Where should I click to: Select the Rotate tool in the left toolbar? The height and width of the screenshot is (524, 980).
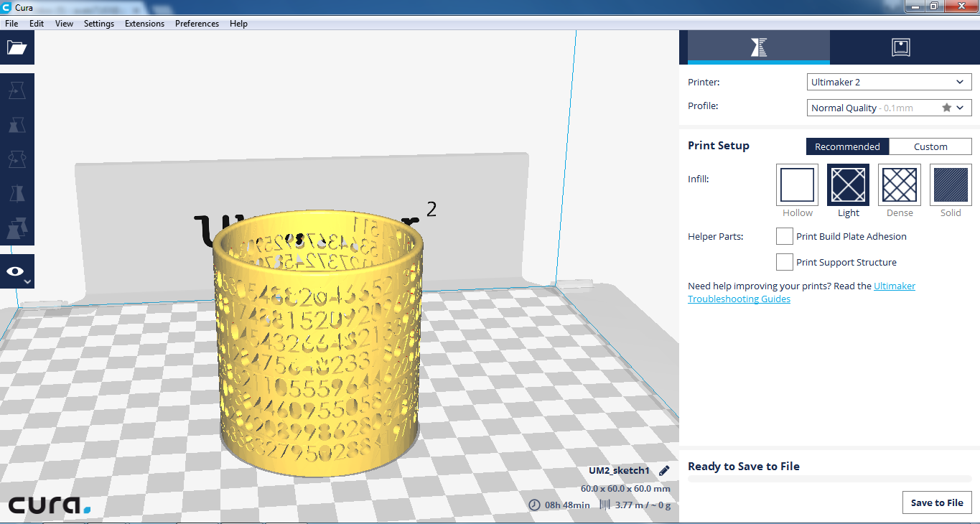(17, 159)
